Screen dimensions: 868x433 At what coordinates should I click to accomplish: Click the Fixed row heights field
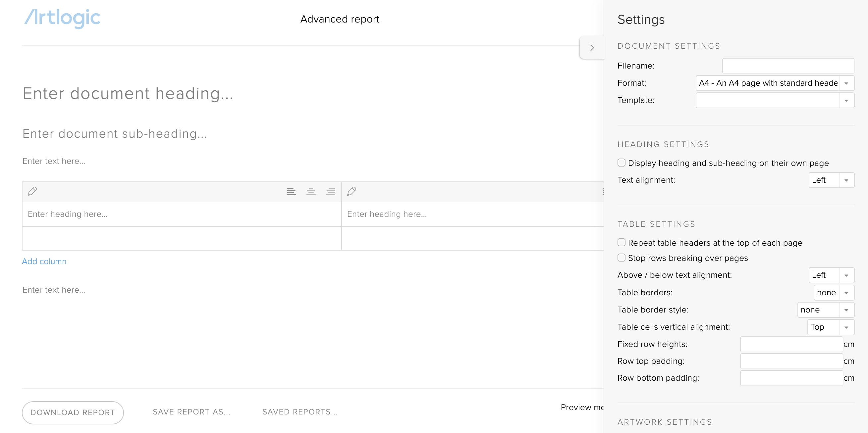coord(791,344)
